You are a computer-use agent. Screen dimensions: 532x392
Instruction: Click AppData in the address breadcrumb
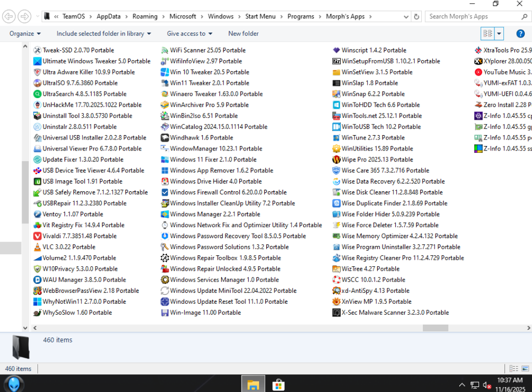[109, 17]
